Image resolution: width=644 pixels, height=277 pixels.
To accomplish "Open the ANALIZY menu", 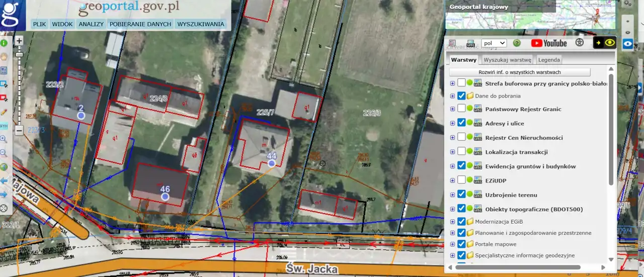I will 91,24.
